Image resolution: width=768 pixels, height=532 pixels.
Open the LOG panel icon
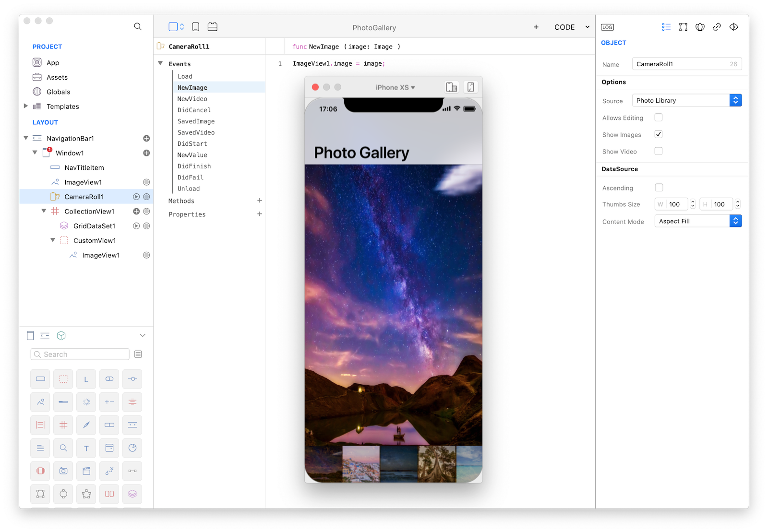click(x=607, y=27)
